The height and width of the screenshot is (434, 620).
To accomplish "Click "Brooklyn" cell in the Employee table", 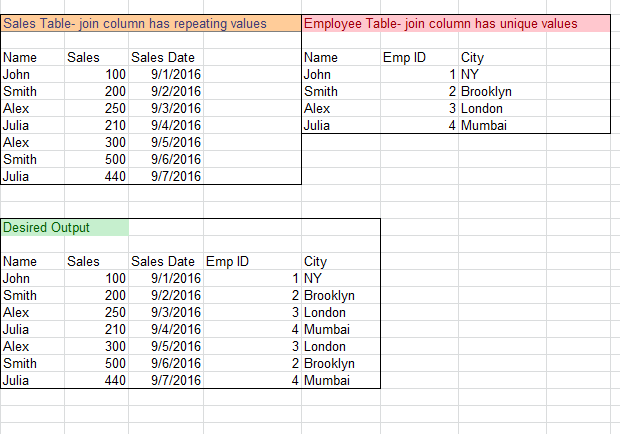I will [486, 91].
